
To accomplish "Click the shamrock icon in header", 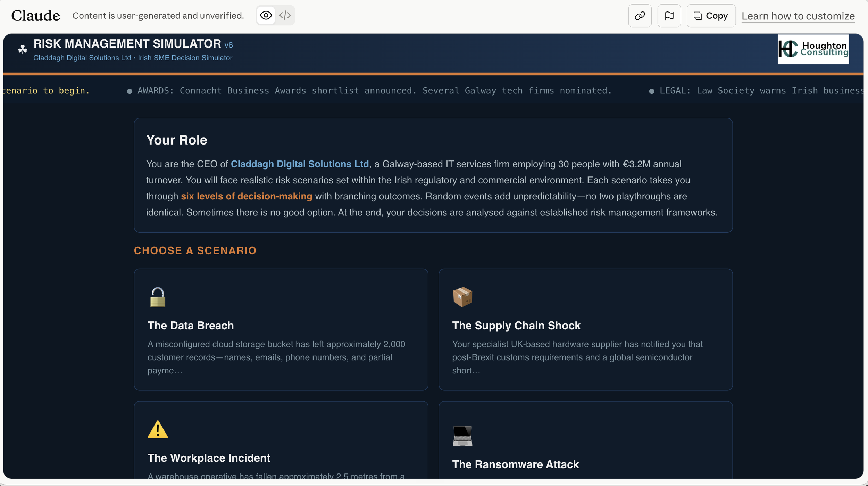I will pos(23,49).
